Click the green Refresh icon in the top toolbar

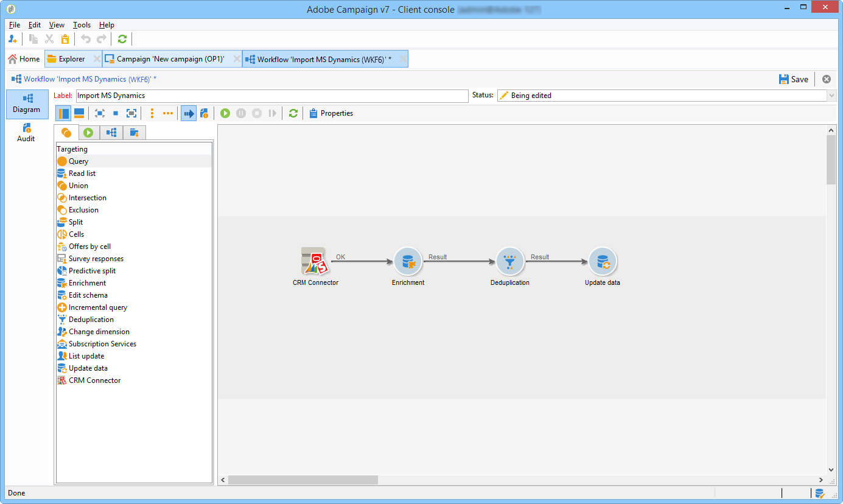pos(122,39)
